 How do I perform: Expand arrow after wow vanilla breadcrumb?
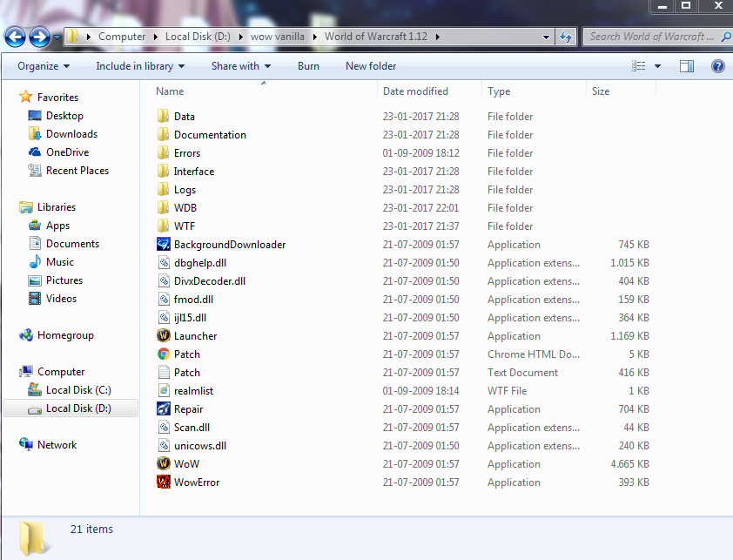click(314, 37)
